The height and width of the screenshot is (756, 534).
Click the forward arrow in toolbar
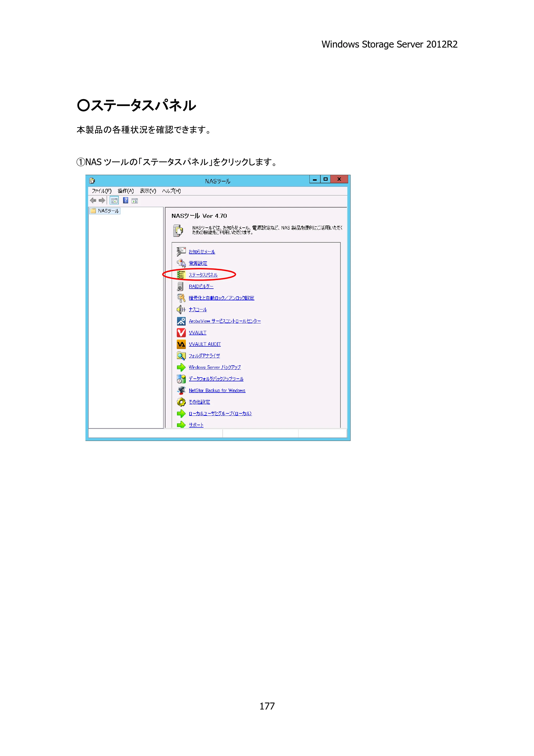102,200
